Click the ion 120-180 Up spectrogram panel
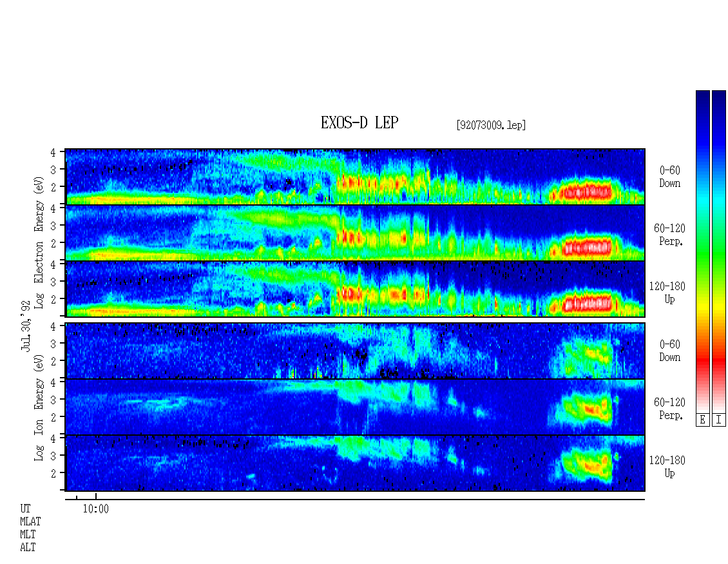This screenshot has width=728, height=564. click(355, 463)
